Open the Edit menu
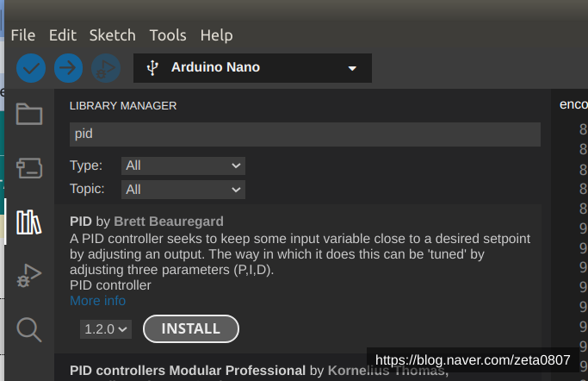 (63, 35)
